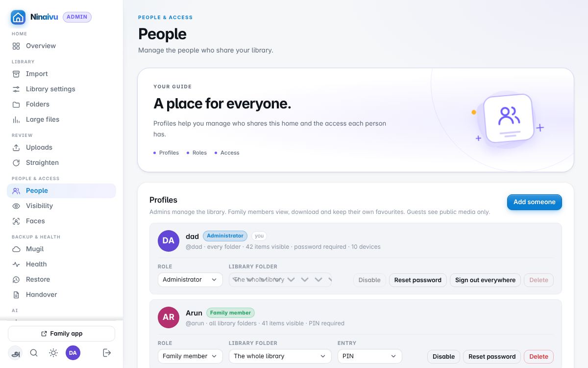Toggle light theme with the sun icon

pyautogui.click(x=53, y=352)
